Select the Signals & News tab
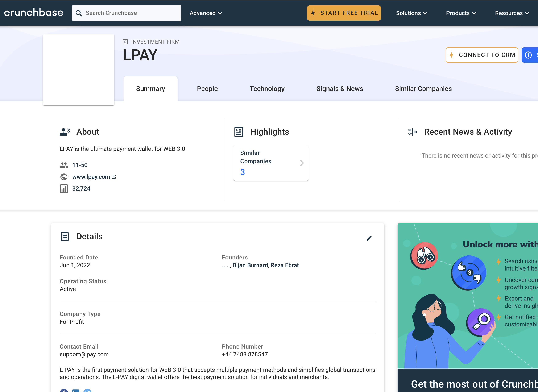The image size is (538, 392). coord(339,88)
